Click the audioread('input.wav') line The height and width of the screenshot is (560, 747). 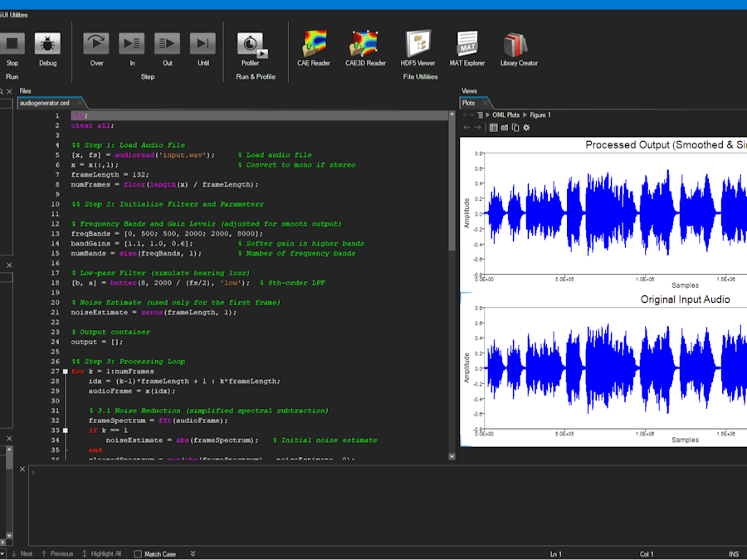(143, 155)
